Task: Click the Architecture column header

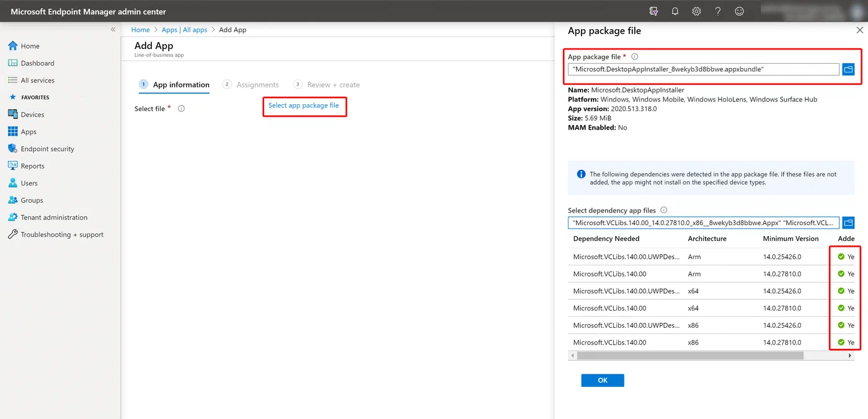Action: tap(707, 239)
